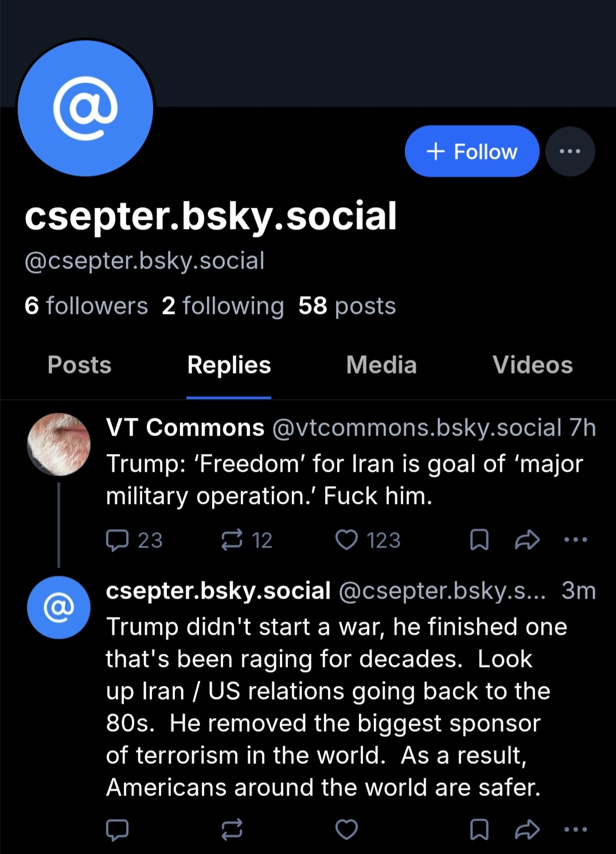Open more options for VT Commons post
The height and width of the screenshot is (854, 616).
575,540
